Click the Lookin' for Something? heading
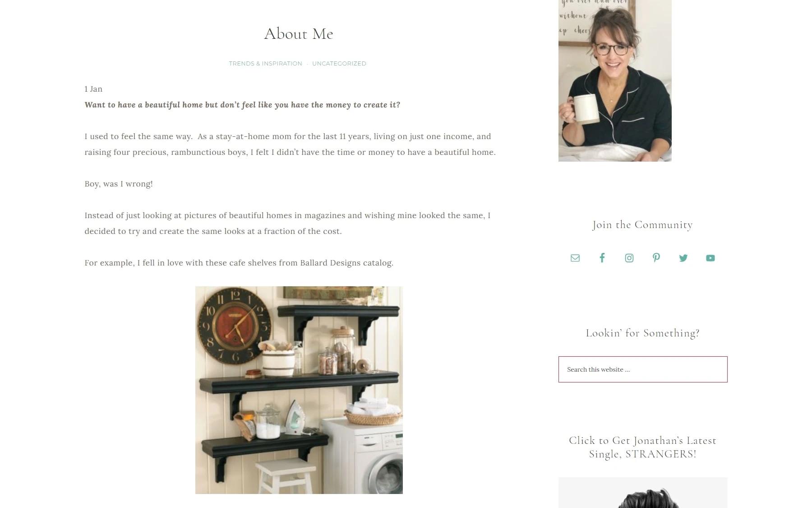The image size is (812, 508). pos(642,333)
